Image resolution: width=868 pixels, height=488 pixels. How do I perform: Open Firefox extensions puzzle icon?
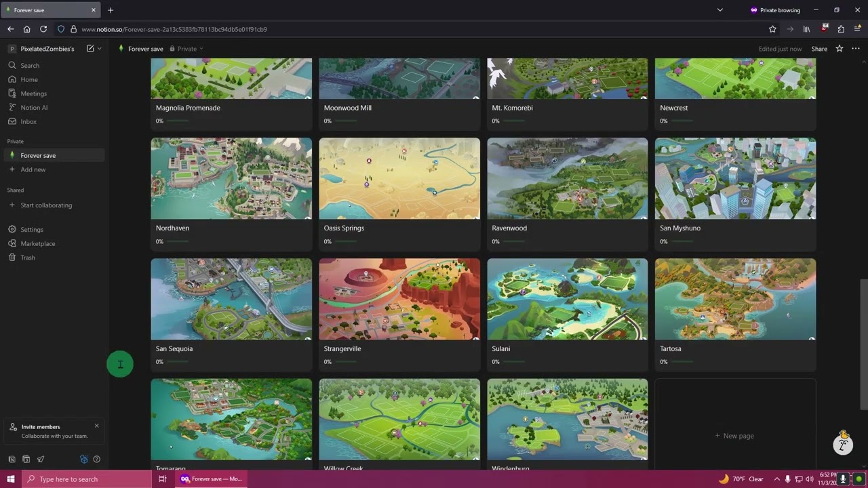pyautogui.click(x=841, y=29)
